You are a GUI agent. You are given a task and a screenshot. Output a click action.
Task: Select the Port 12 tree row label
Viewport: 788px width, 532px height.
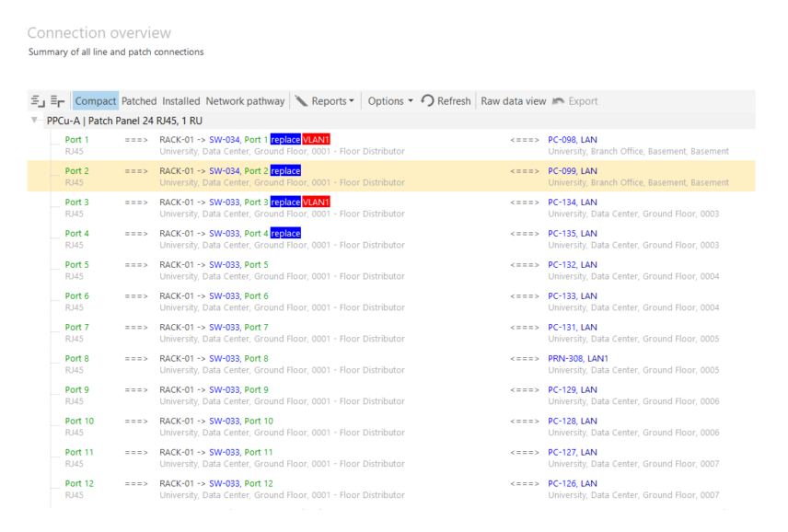click(x=79, y=483)
